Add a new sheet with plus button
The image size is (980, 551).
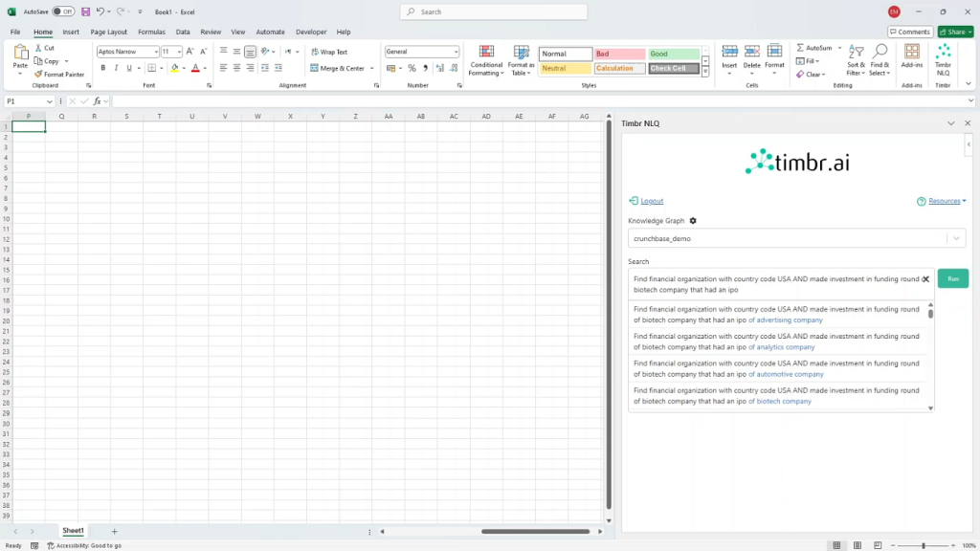(x=115, y=531)
